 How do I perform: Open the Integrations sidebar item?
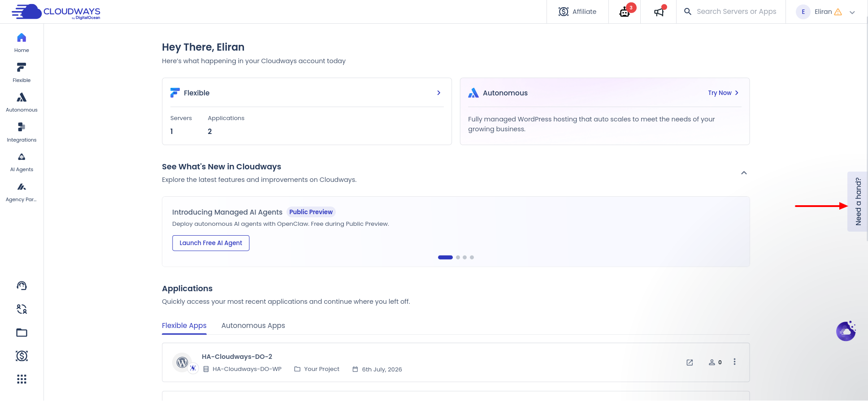[22, 132]
